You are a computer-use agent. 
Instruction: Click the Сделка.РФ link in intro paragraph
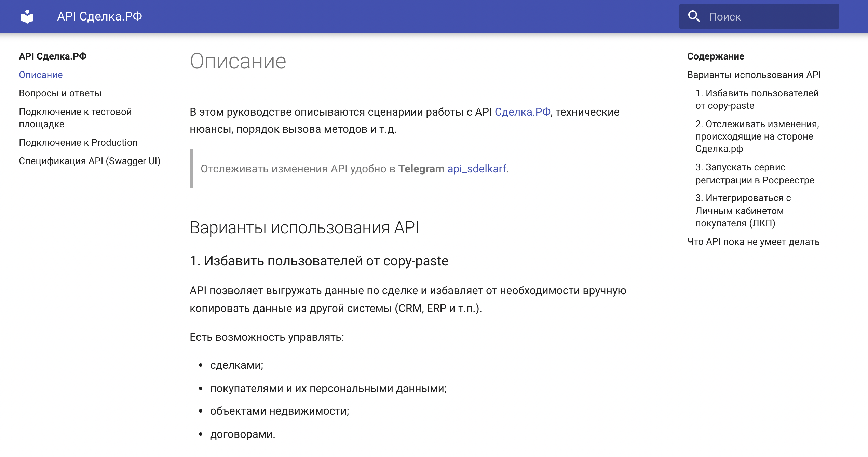coord(523,112)
